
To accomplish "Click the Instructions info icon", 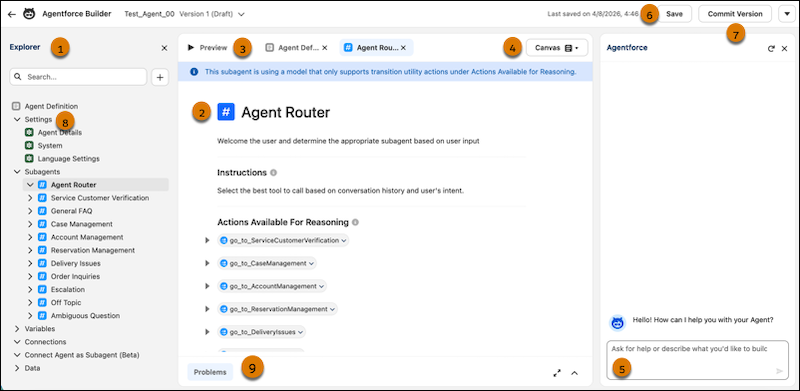I will (x=273, y=173).
